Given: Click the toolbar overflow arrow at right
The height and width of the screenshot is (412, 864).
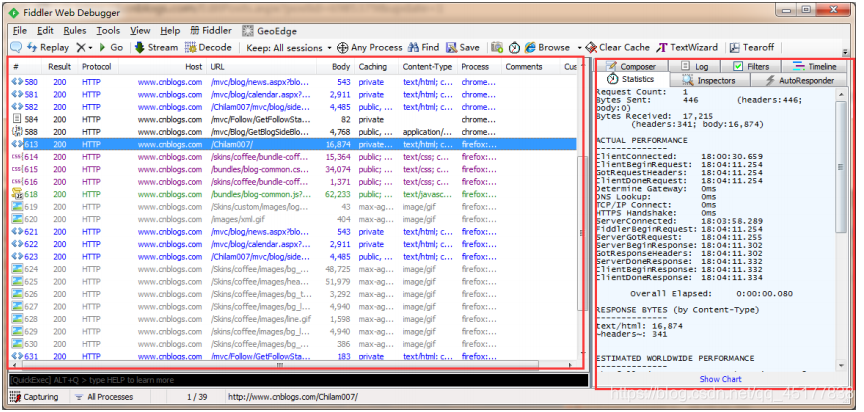Looking at the screenshot, I should coord(845,51).
